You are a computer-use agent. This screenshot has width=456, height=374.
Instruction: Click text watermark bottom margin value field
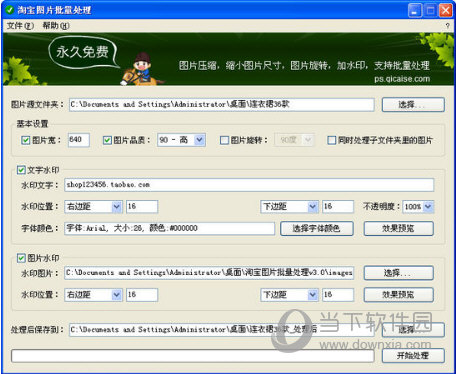pos(338,207)
